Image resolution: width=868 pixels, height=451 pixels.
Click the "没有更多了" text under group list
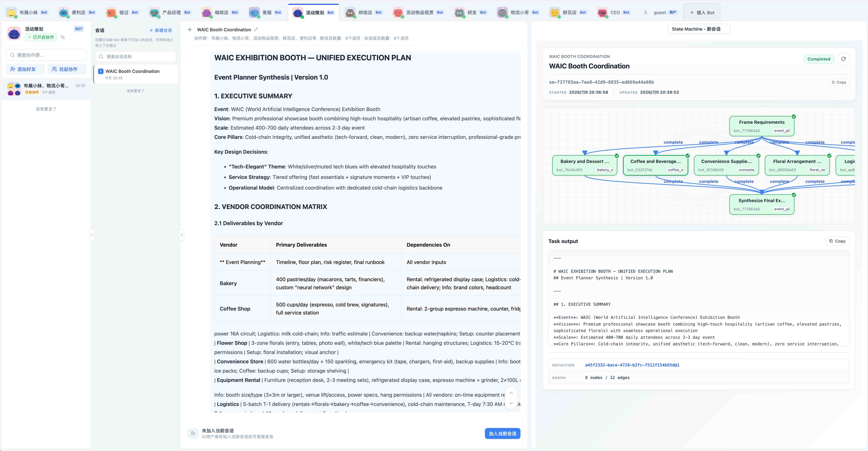click(46, 109)
